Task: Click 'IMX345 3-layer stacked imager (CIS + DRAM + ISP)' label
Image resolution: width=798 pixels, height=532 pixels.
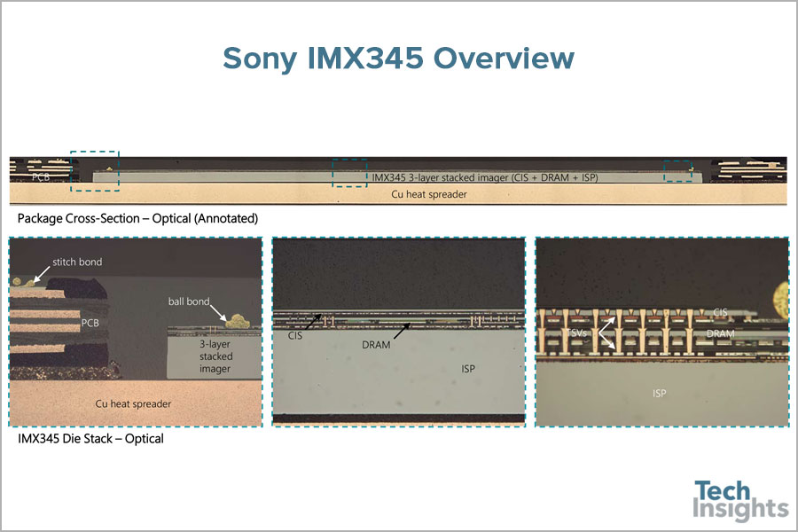Action: (485, 177)
